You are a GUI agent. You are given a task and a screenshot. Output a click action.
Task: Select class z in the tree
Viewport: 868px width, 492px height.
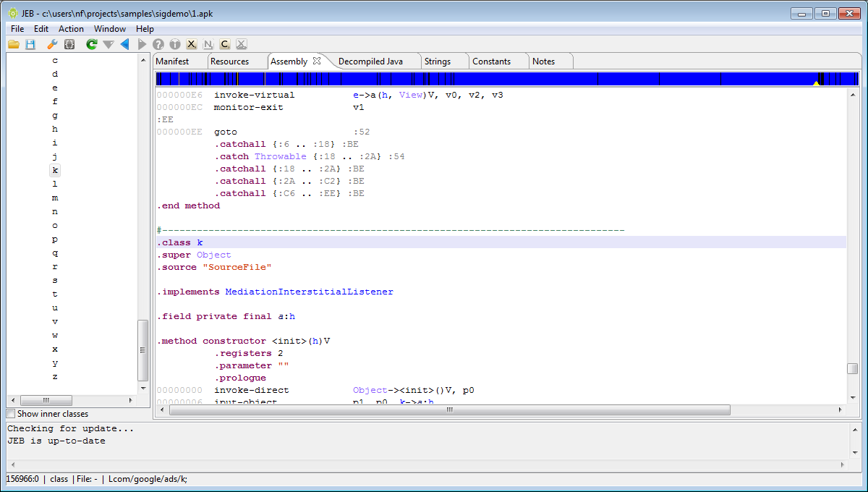55,377
